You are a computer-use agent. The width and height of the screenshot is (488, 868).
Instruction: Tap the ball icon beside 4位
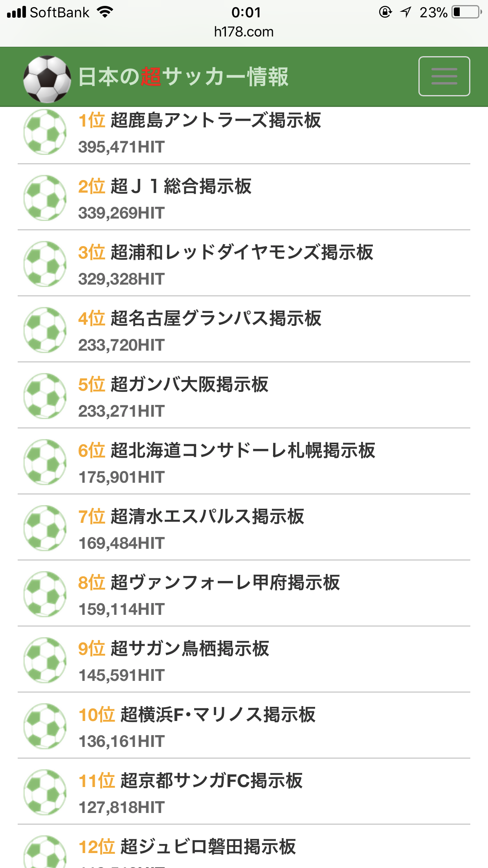pos(45,330)
